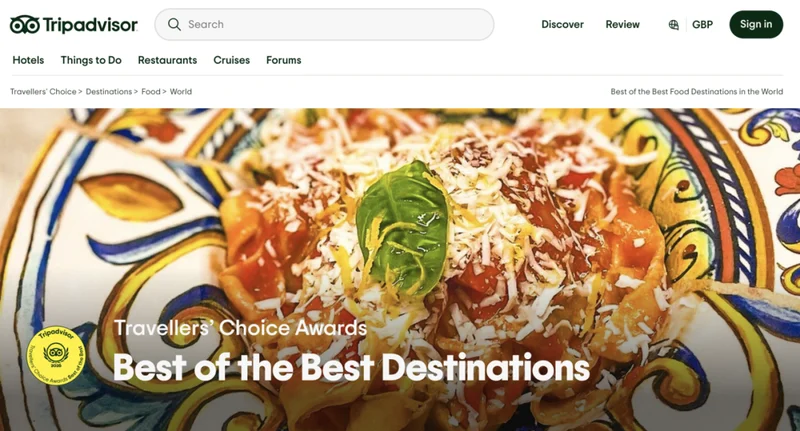Open the Cruises section
800x431 pixels.
tap(232, 60)
